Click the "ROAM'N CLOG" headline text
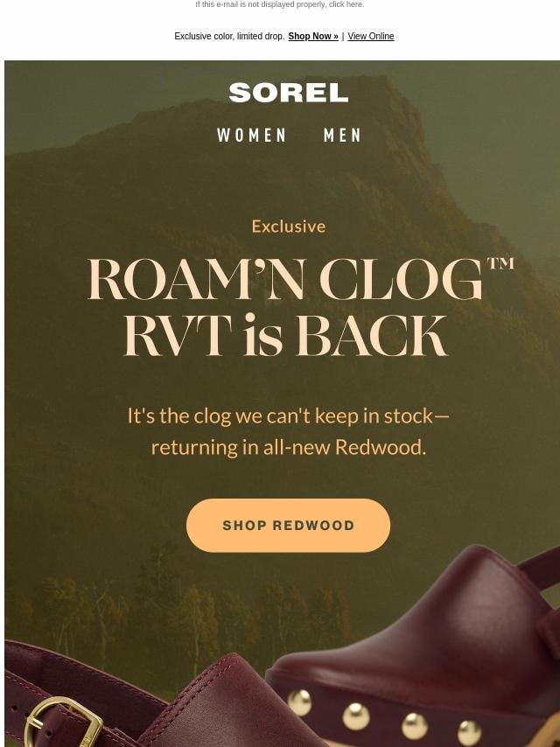The width and height of the screenshot is (560, 747). tap(285, 280)
